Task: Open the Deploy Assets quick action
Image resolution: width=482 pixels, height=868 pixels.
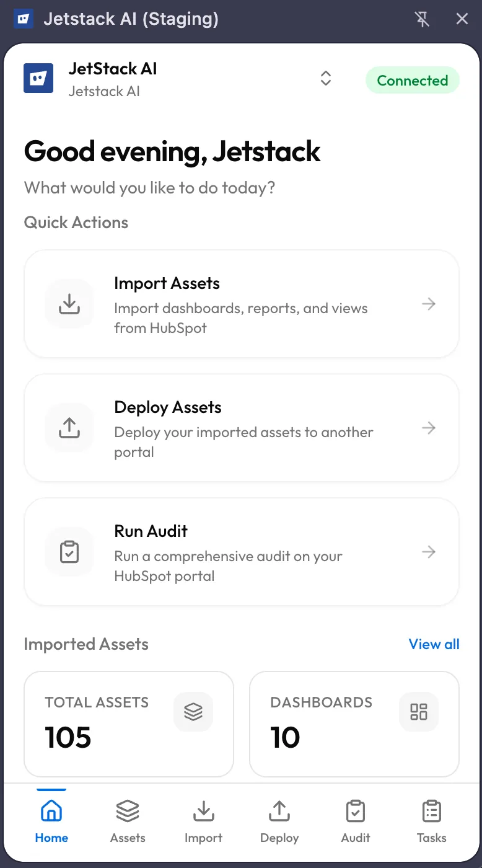Action: (x=242, y=428)
